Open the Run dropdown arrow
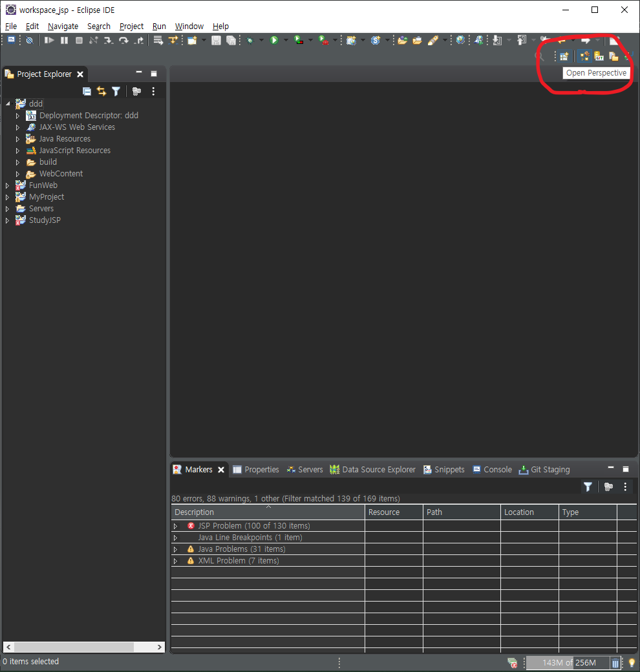Viewport: 640px width, 672px height. coord(286,40)
